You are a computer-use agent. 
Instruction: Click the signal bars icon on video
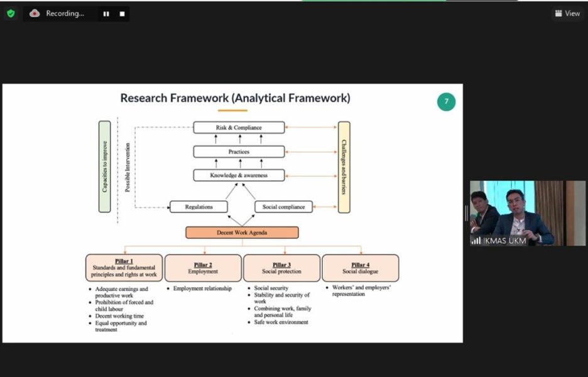click(476, 241)
